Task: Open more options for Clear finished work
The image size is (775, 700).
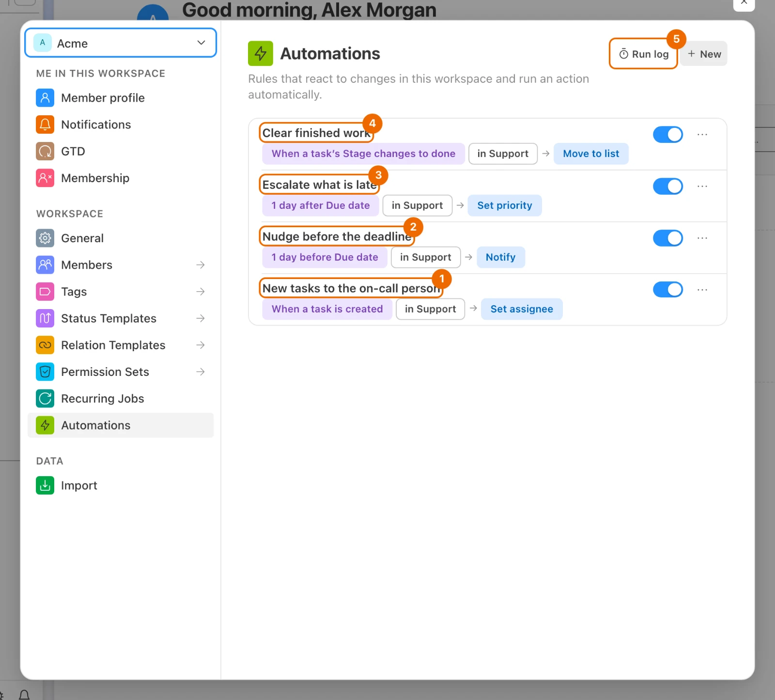Action: pyautogui.click(x=702, y=134)
